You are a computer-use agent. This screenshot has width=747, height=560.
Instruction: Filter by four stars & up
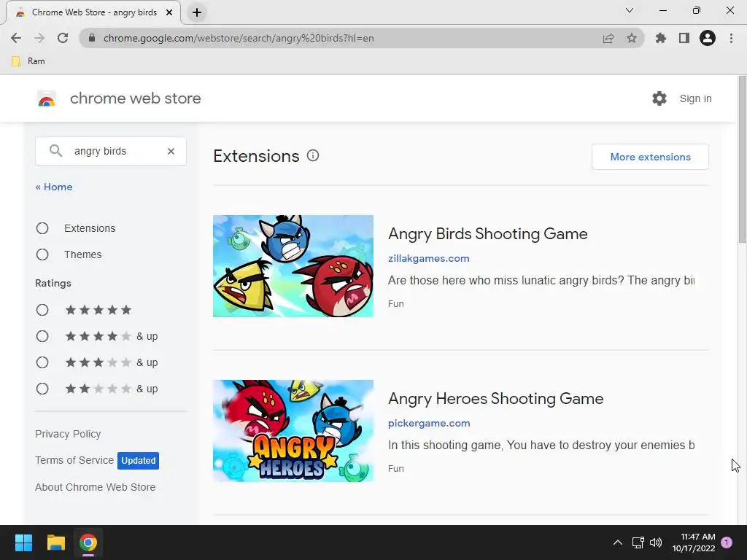(42, 336)
